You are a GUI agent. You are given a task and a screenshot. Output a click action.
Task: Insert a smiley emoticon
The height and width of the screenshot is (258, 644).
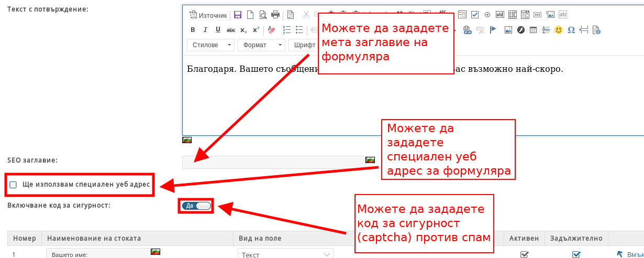pos(559,30)
